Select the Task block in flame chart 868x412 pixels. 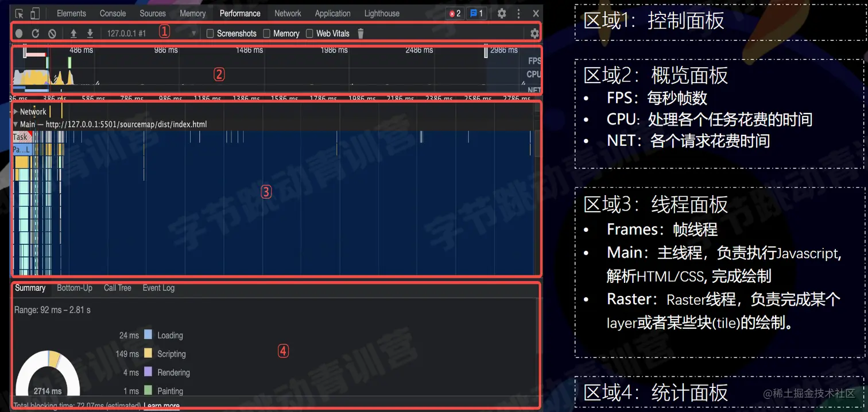pyautogui.click(x=20, y=137)
